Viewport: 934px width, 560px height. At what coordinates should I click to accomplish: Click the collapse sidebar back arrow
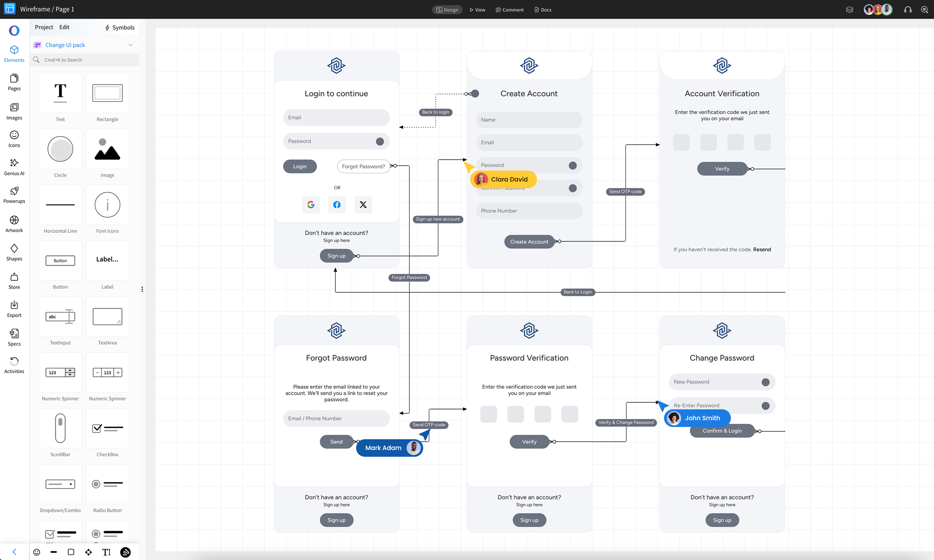tap(14, 552)
